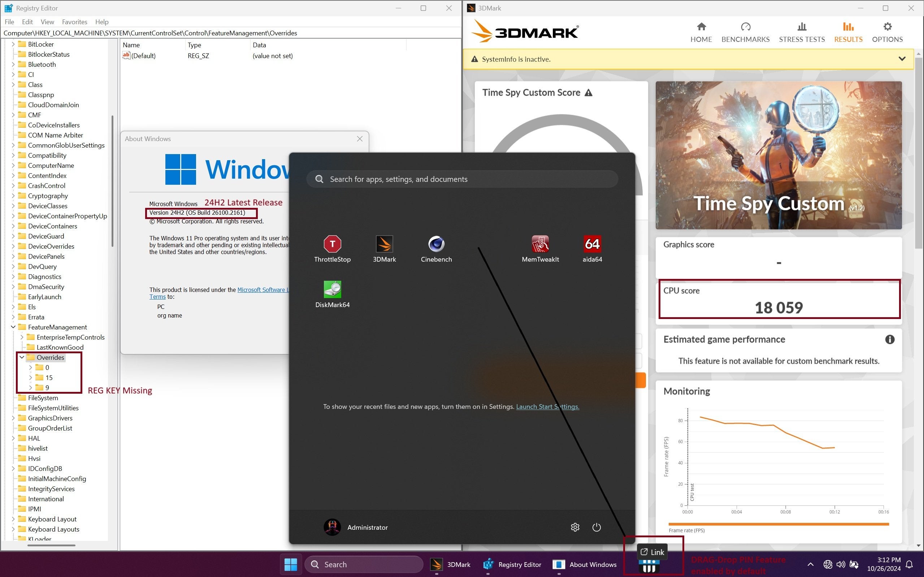Go to 3DMark Stress Tests tab

pyautogui.click(x=802, y=32)
